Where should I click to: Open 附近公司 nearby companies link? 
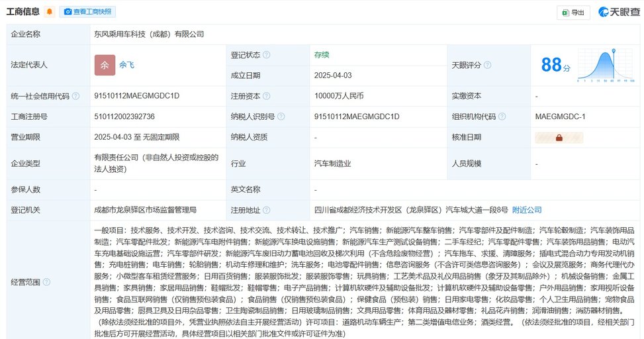point(527,210)
